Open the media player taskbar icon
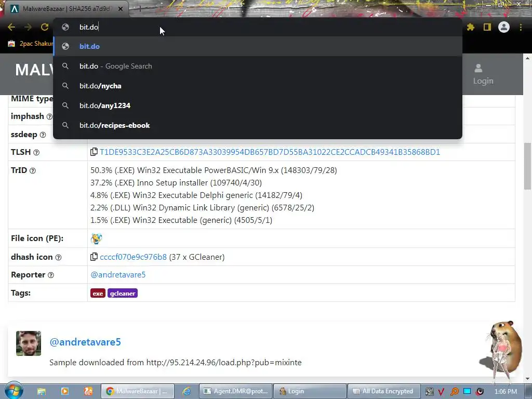 65,392
